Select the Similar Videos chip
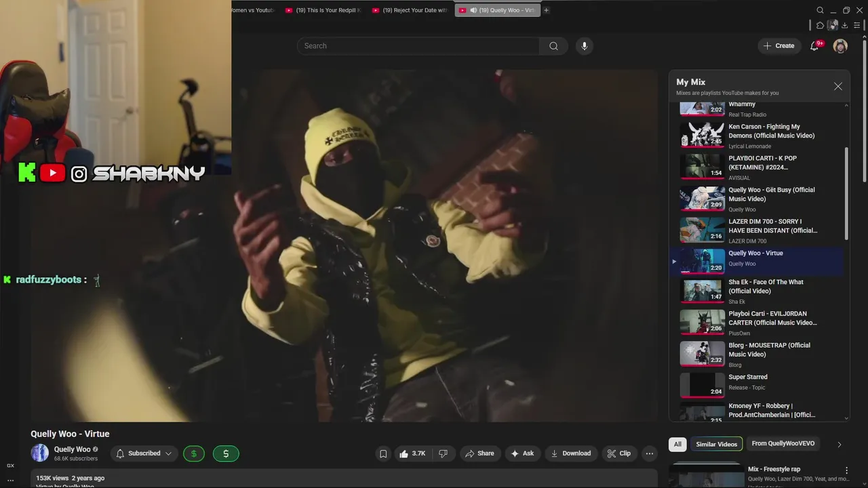 point(717,444)
